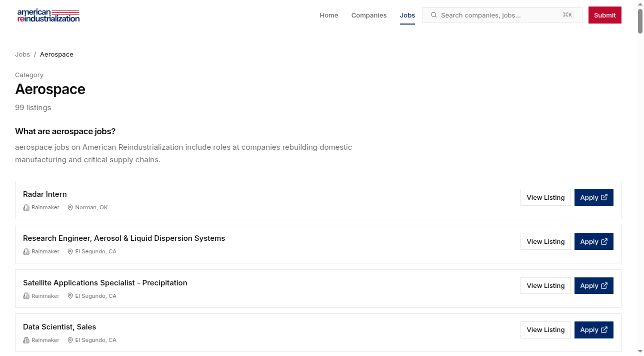Apply to Research Engineer, Aerosol & Liquid role
Viewport: 644px width, 356px height.
(x=594, y=241)
